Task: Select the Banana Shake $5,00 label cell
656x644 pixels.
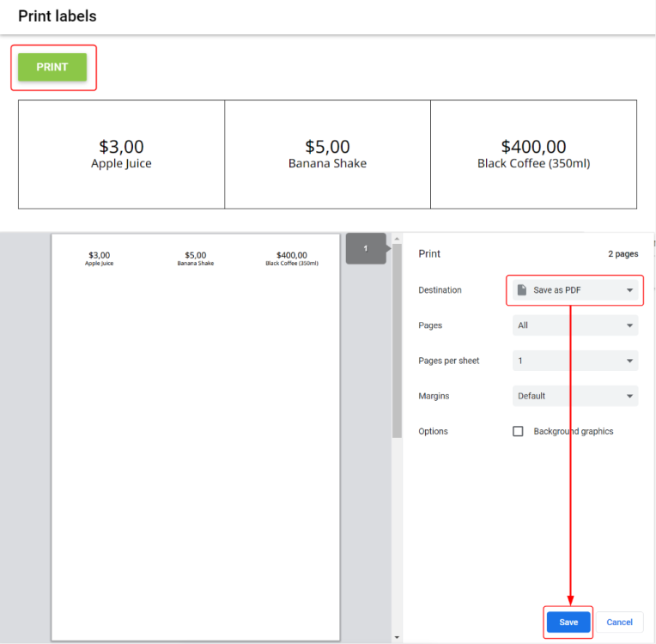Action: [327, 155]
